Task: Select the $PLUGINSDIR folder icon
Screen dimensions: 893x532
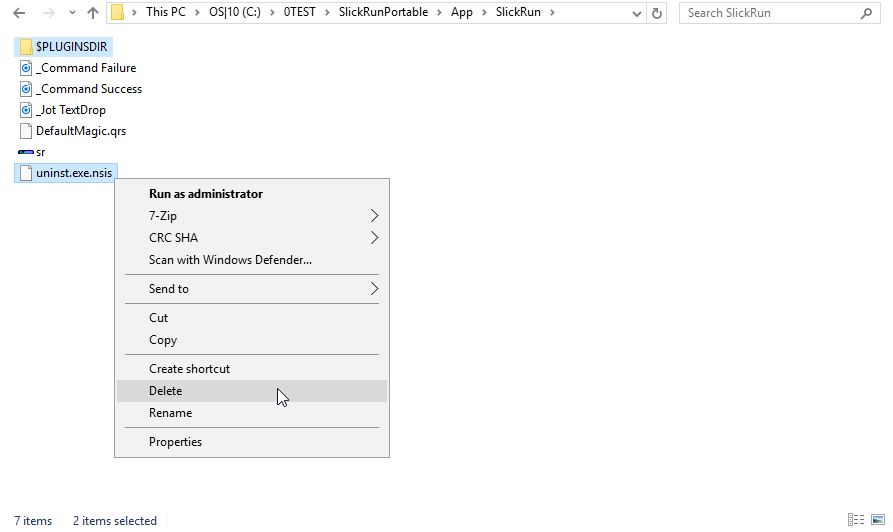Action: [26, 47]
